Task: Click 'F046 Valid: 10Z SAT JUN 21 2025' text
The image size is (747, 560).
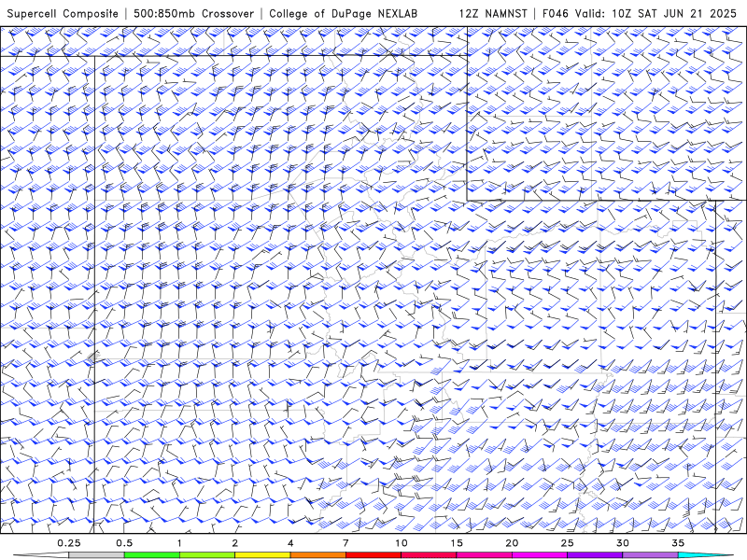Action: [x=640, y=13]
